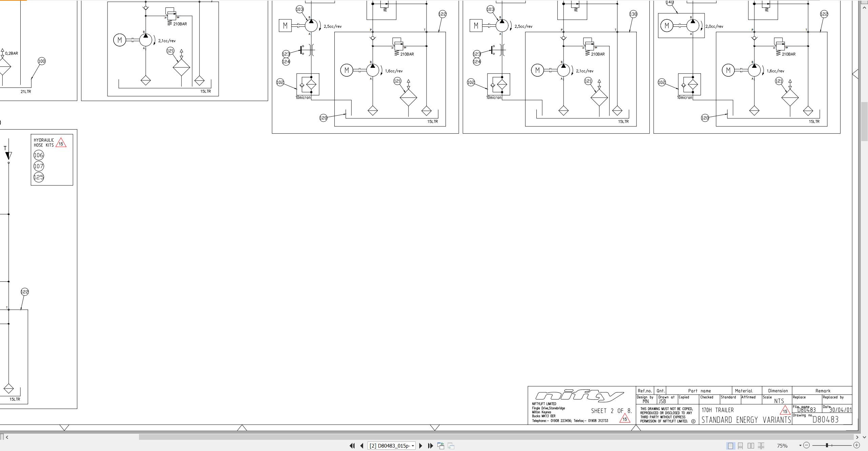Select single page layout mode
Image resolution: width=868 pixels, height=451 pixels.
[x=730, y=446]
